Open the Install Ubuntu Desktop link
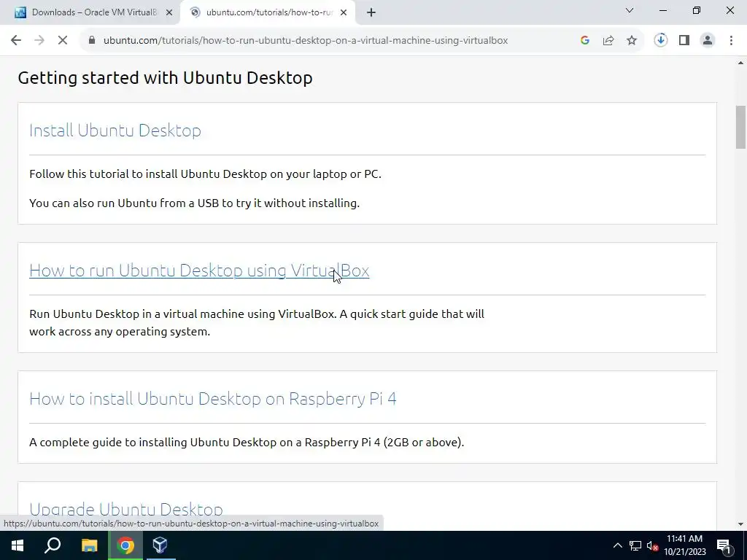The image size is (747, 560). point(115,130)
